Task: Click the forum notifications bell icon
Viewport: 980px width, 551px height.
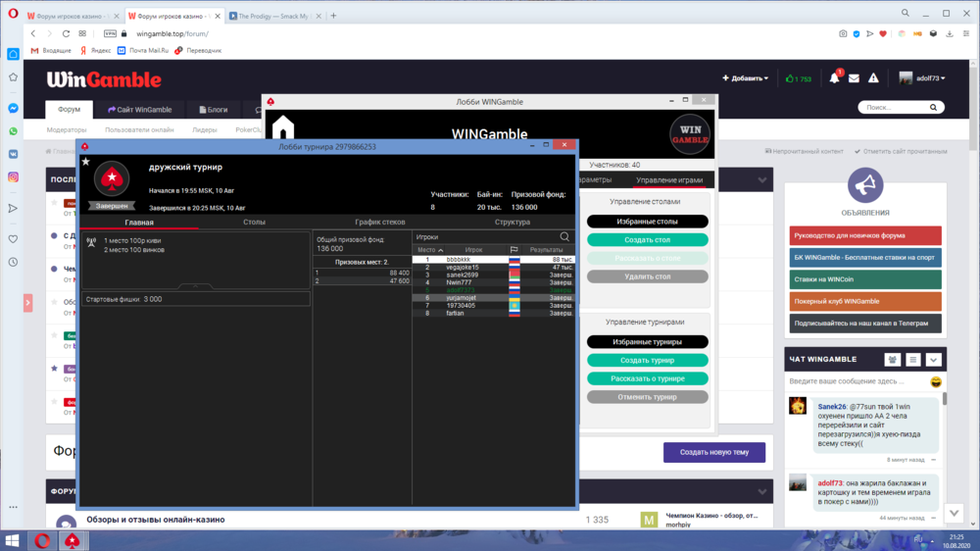Action: (x=834, y=78)
